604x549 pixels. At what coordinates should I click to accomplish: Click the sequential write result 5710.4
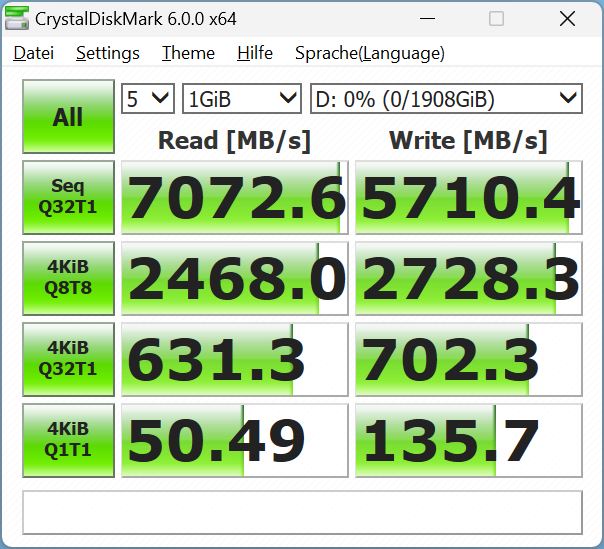(x=468, y=198)
